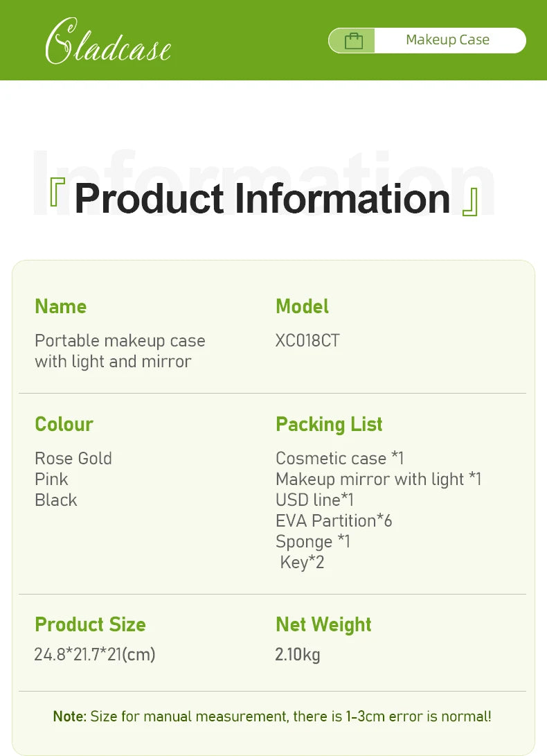This screenshot has width=547, height=756.
Task: Click the Product Size heading
Action: [90, 624]
